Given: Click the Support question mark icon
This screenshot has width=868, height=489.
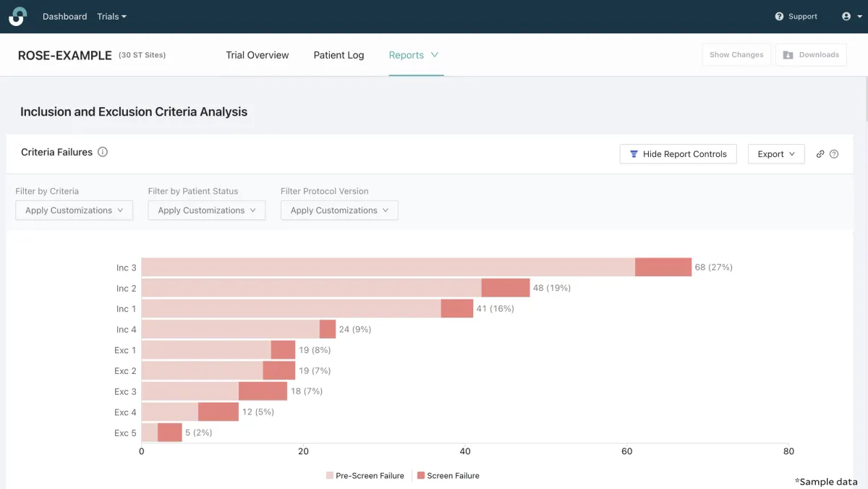Looking at the screenshot, I should tap(779, 17).
